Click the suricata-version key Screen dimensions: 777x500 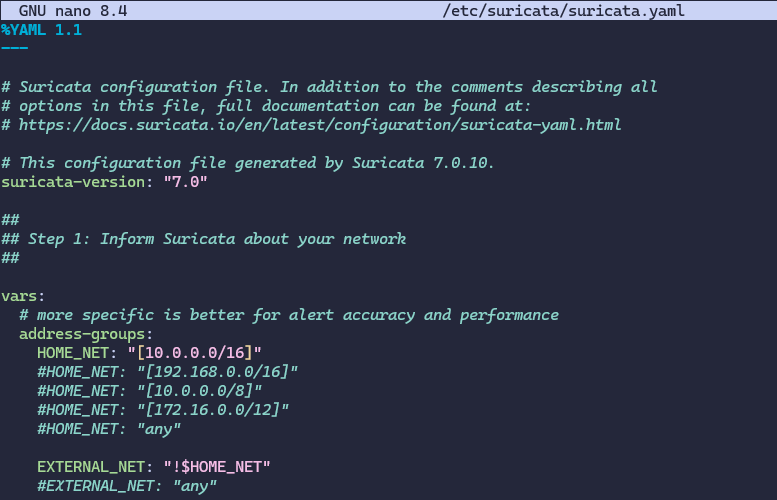[73, 182]
